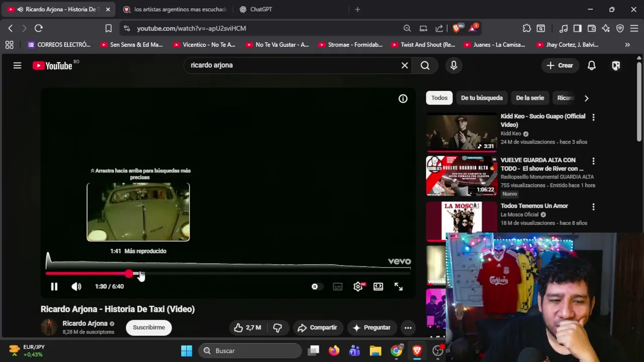Open Windows Start menu
The width and height of the screenshot is (644, 362).
[x=187, y=350]
